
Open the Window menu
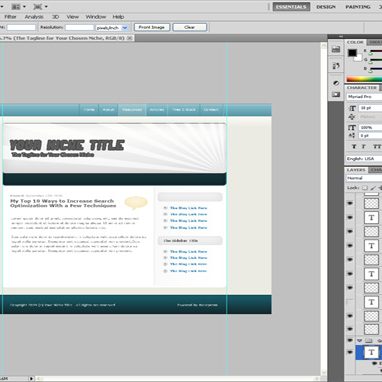pos(96,17)
